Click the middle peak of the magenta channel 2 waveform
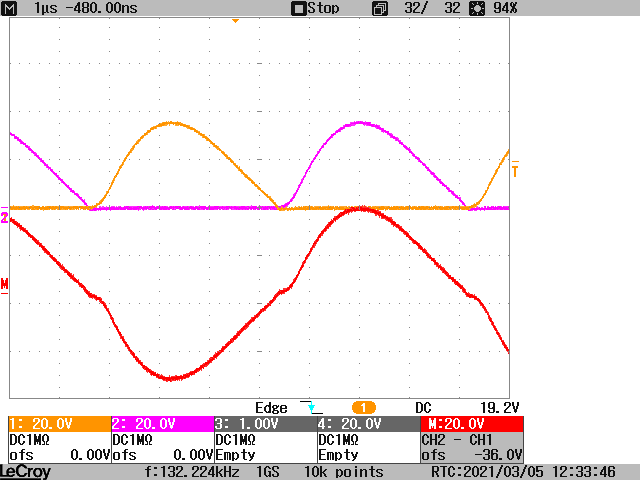Image resolution: width=640 pixels, height=480 pixels. 360,122
